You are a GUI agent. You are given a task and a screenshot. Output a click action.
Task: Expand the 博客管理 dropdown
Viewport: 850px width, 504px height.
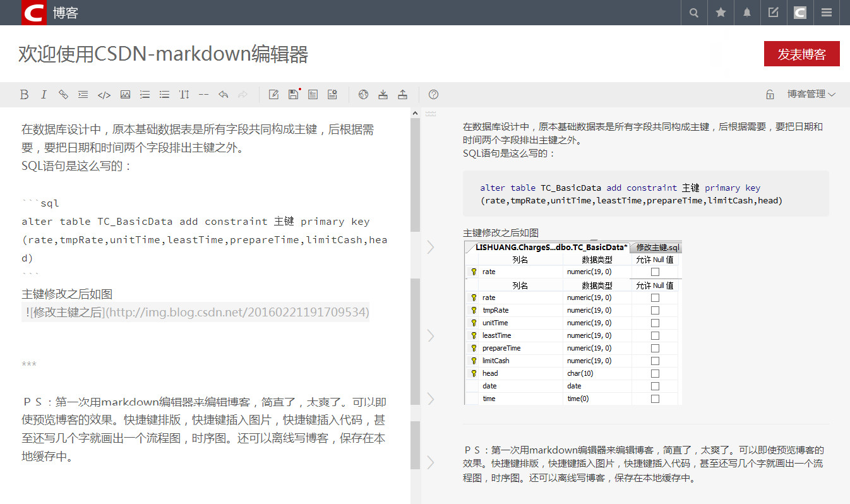click(x=811, y=94)
